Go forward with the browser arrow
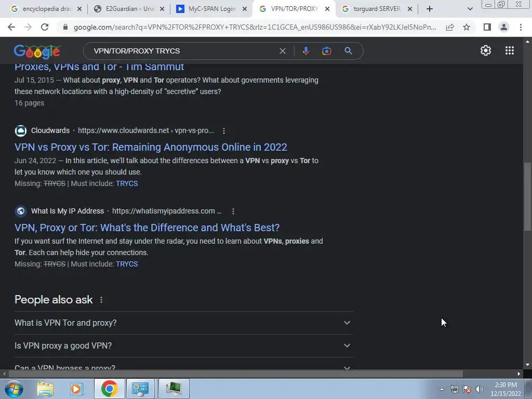The width and height of the screenshot is (532, 399). 28,27
